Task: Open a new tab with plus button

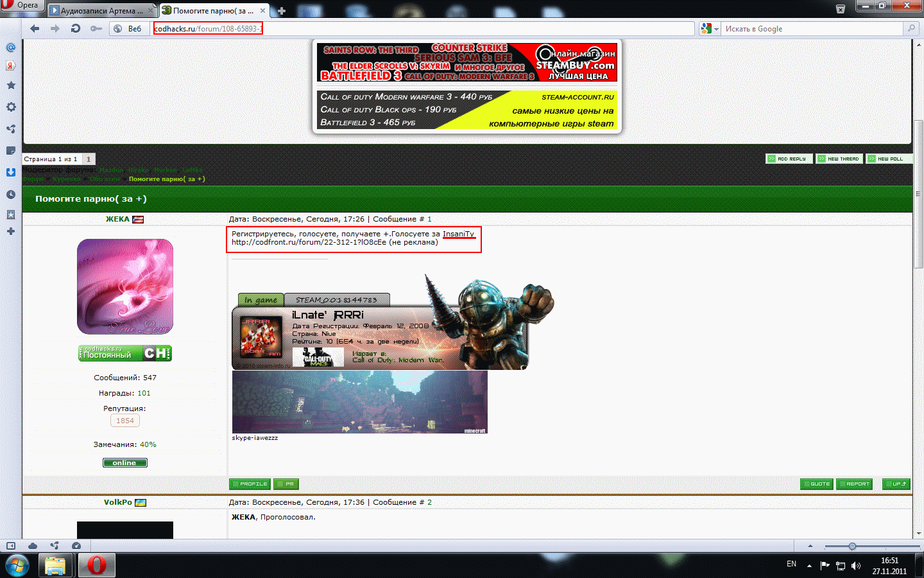Action: 281,11
